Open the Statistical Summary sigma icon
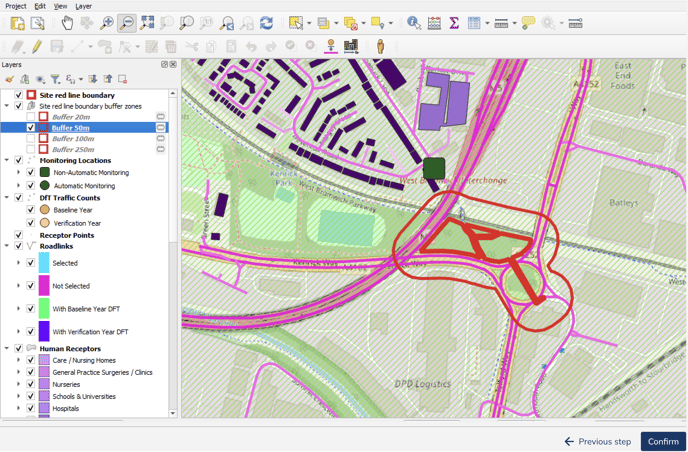This screenshot has height=452, width=688. [454, 23]
